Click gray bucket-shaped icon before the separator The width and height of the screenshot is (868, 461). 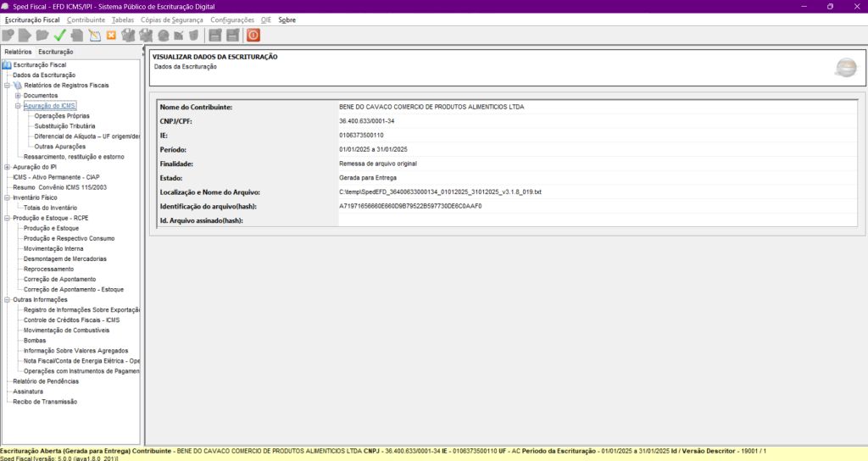click(x=194, y=36)
